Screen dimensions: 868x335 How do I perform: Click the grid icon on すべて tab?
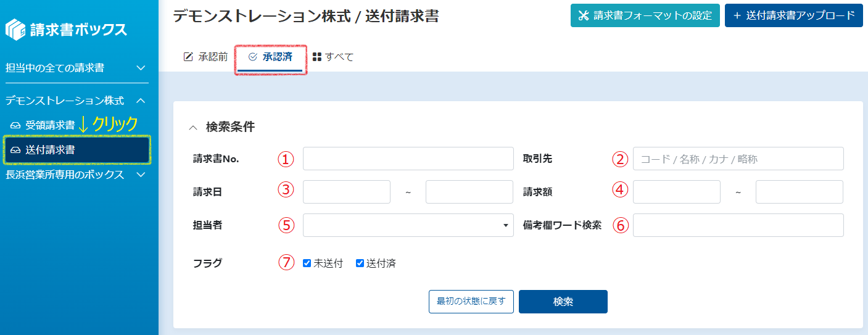(x=317, y=57)
